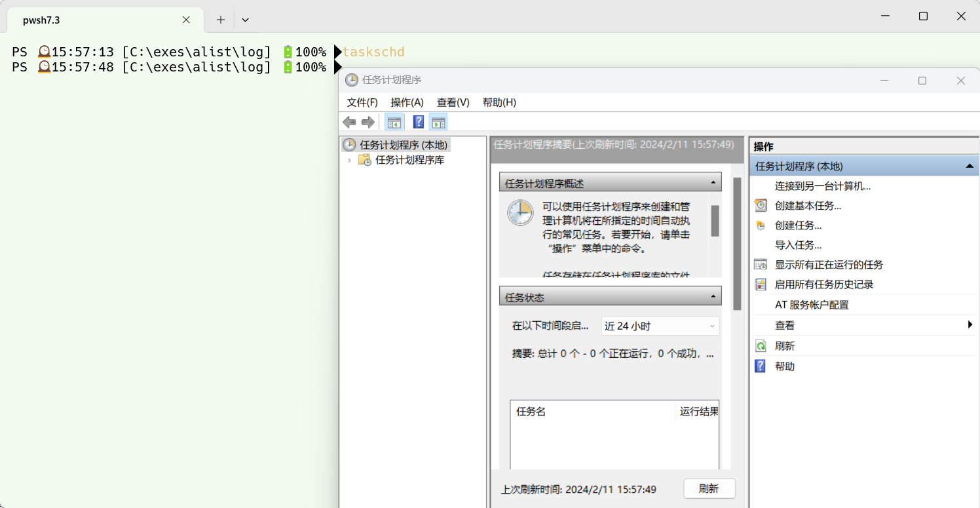Click 导入任务... action
Image resolution: width=980 pixels, height=508 pixels.
coord(798,245)
